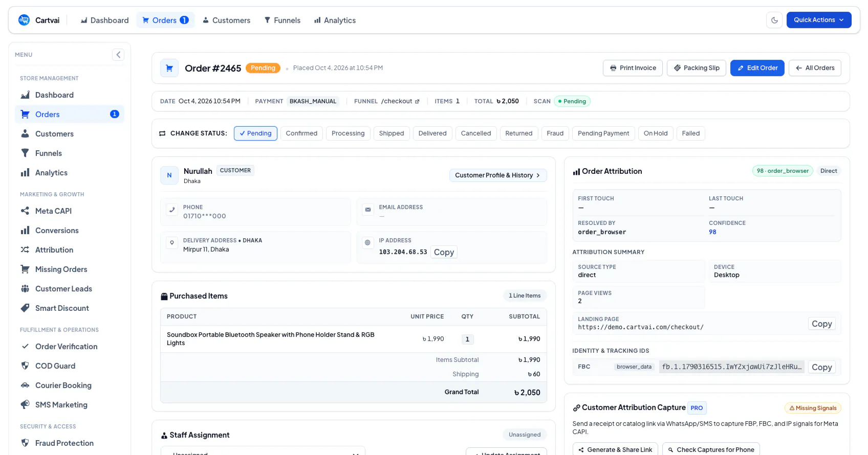The width and height of the screenshot is (868, 455).
Task: Open the Quick Actions dropdown
Action: [819, 20]
